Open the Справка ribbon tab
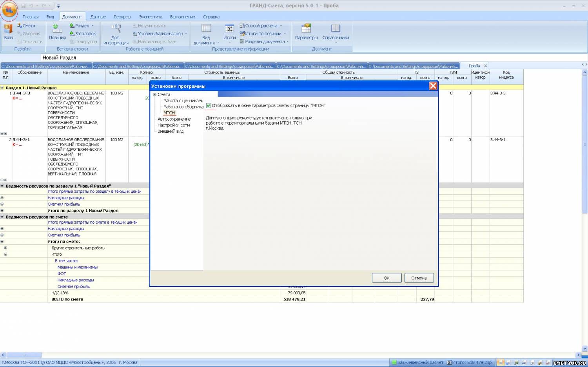Image resolution: width=588 pixels, height=367 pixels. click(211, 17)
